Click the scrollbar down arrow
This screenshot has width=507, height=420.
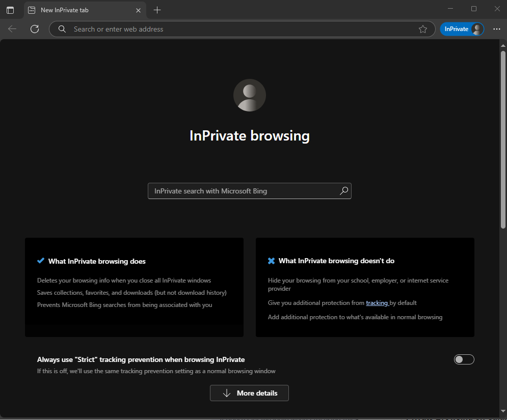503,412
